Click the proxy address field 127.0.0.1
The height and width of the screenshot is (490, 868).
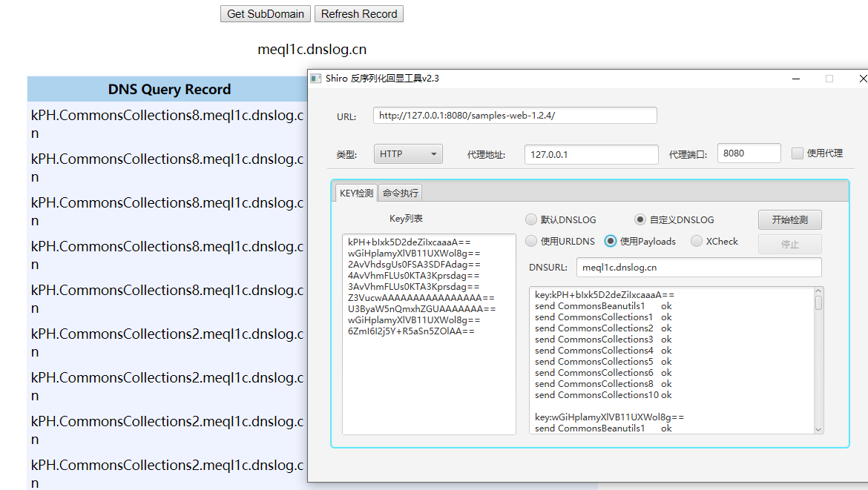click(591, 154)
